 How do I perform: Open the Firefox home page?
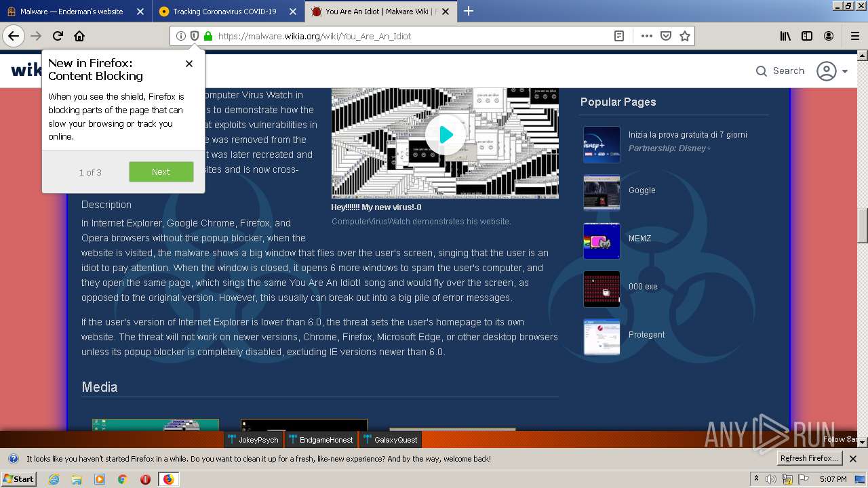point(79,36)
